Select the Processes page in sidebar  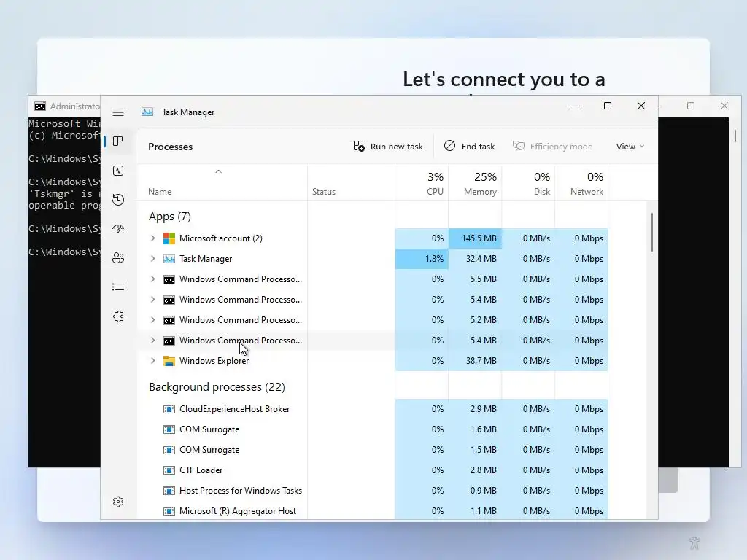pyautogui.click(x=118, y=141)
